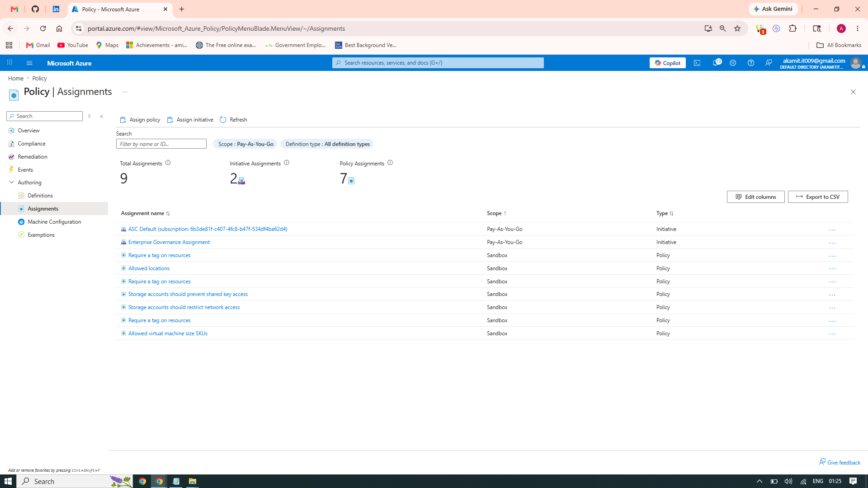
Task: Open ASC Default assignment link
Action: [x=208, y=229]
